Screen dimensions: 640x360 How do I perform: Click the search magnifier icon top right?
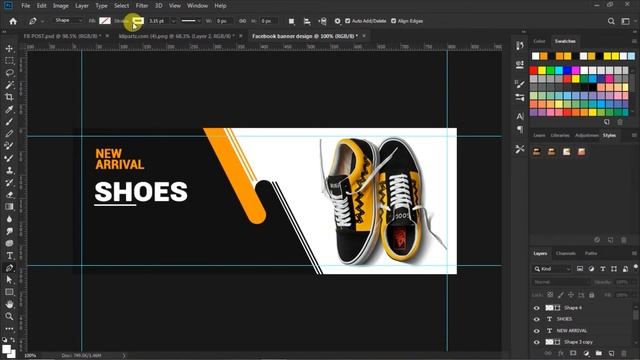point(611,21)
